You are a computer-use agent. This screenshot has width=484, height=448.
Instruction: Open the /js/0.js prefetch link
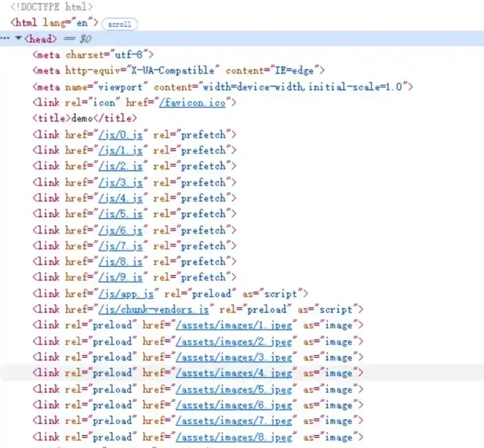(x=120, y=135)
